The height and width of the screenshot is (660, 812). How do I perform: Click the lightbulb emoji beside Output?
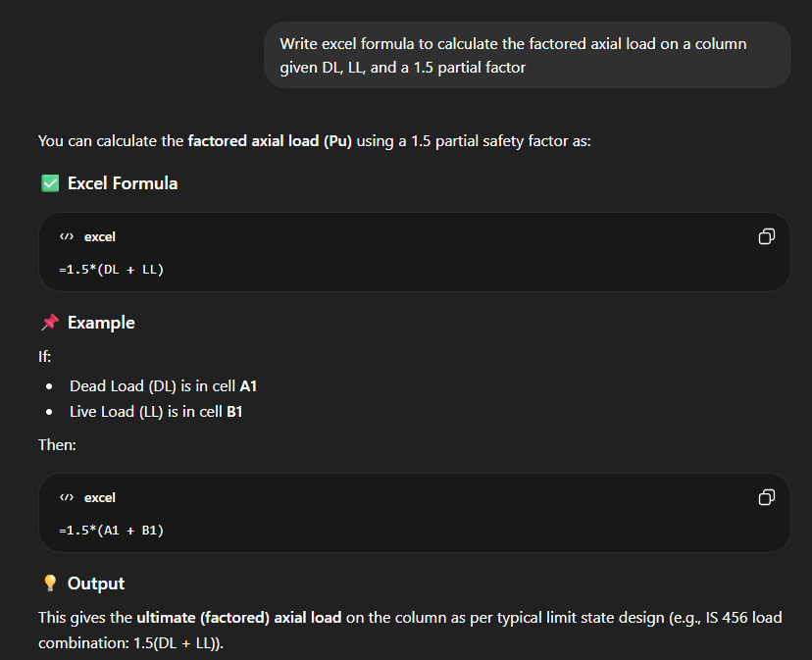pyautogui.click(x=50, y=584)
